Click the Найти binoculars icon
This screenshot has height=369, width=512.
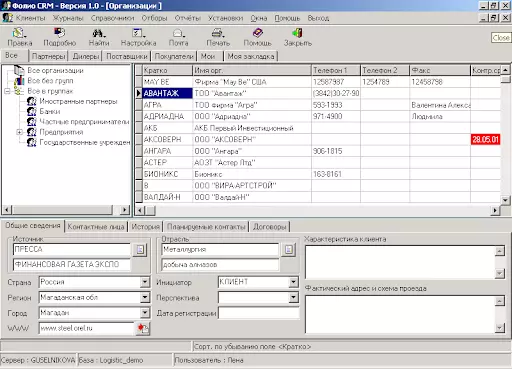[98, 33]
